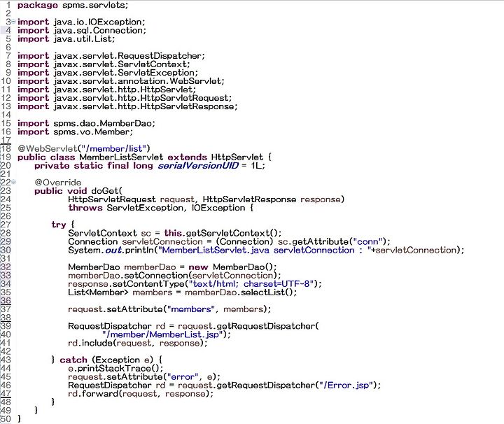Click line number 4 in gutter
Viewport: 504px width, 424px height.
(x=8, y=31)
